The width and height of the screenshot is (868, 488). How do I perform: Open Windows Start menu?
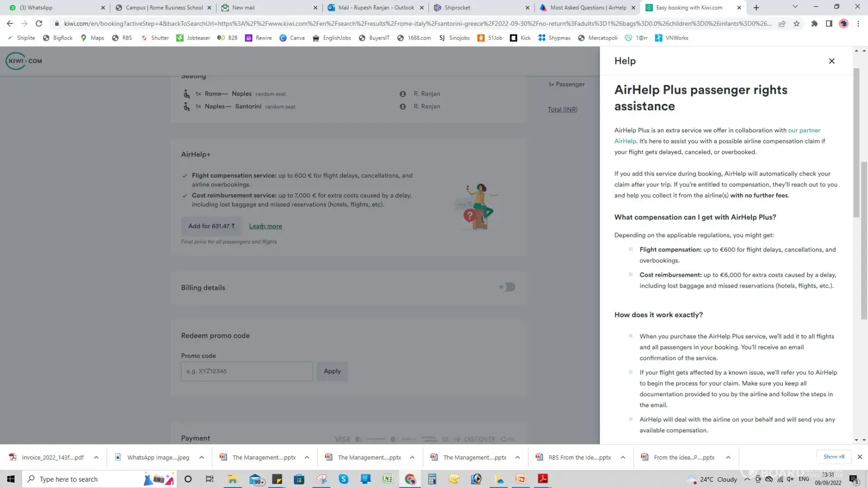tap(11, 479)
